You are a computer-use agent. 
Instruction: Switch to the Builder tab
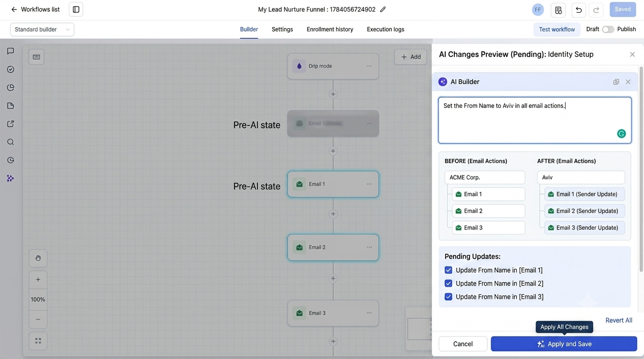tap(249, 29)
